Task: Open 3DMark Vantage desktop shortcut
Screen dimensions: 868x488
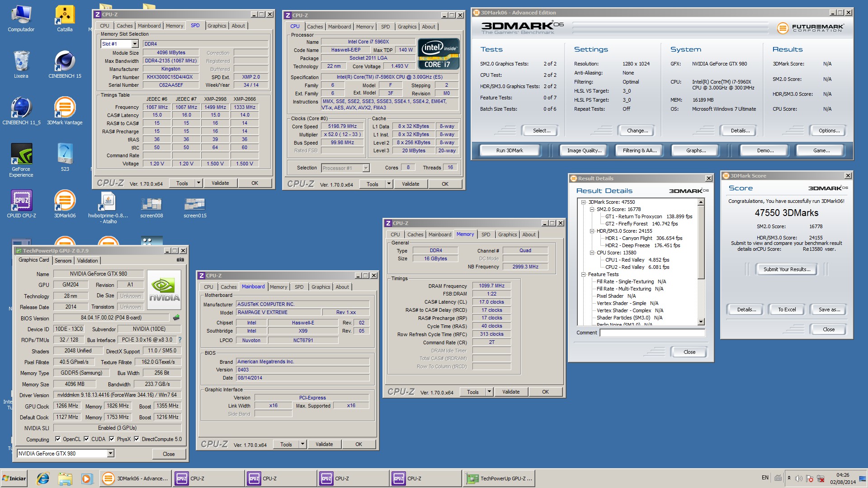Action: click(x=65, y=111)
